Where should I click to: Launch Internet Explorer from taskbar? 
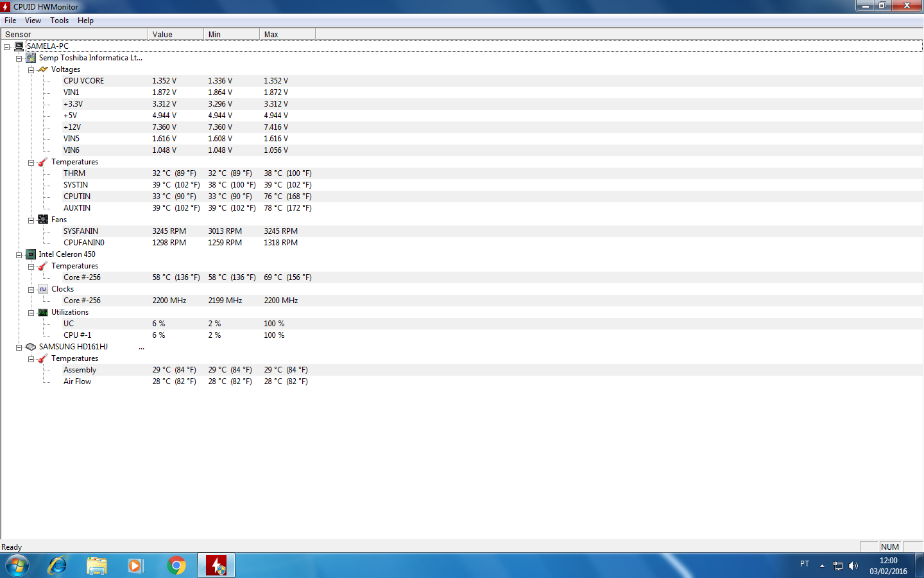click(x=58, y=566)
